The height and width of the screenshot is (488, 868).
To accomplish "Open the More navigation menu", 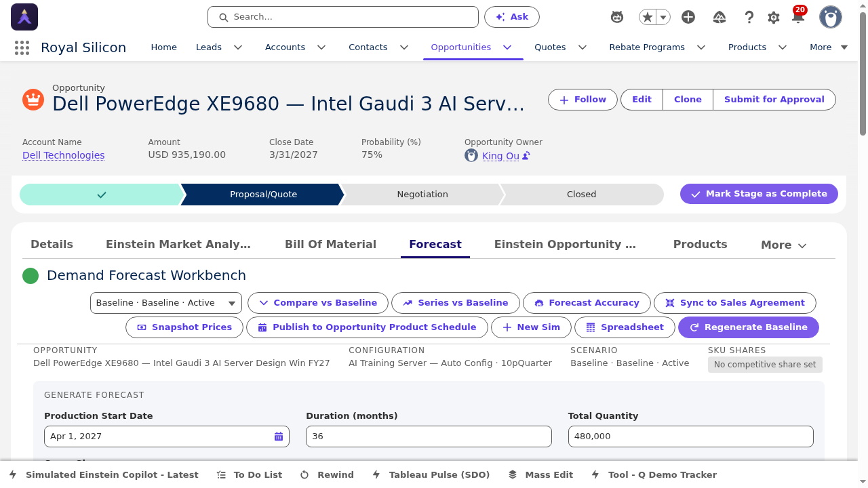I will pyautogui.click(x=829, y=47).
